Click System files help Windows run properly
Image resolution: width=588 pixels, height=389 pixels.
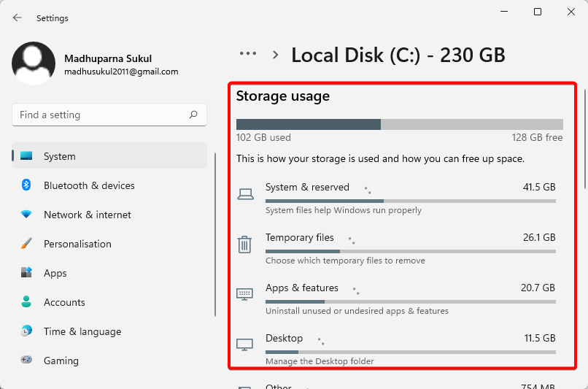coord(344,210)
